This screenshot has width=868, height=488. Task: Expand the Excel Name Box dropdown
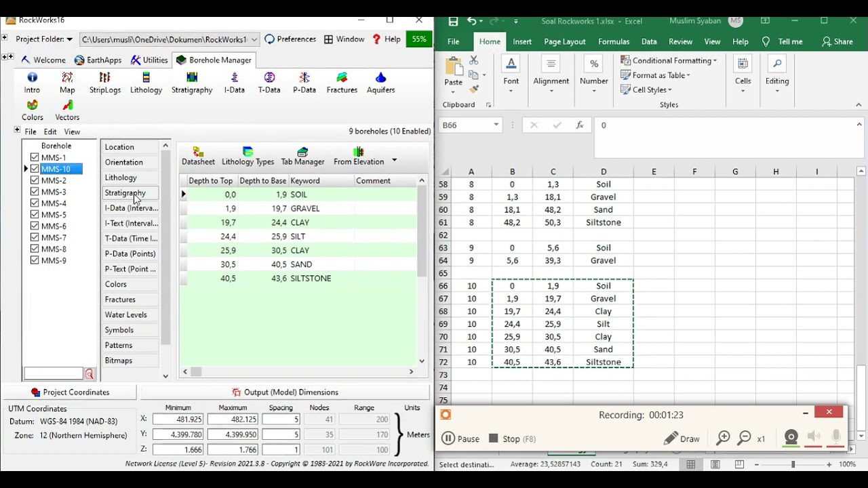pyautogui.click(x=496, y=125)
